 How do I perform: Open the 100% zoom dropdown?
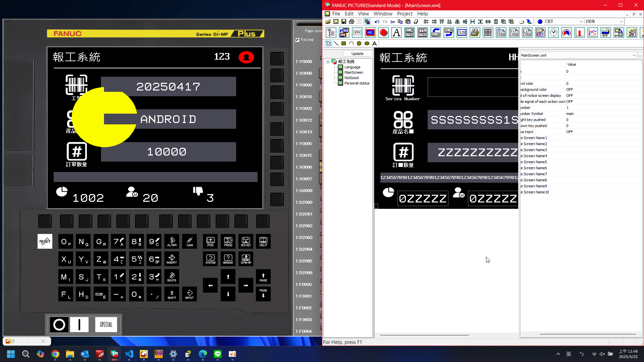pos(621,21)
